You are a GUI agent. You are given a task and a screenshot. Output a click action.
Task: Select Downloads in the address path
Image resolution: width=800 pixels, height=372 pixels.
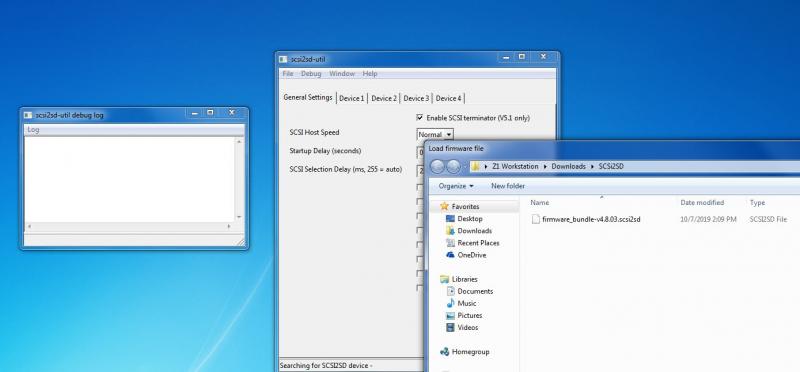(568, 166)
